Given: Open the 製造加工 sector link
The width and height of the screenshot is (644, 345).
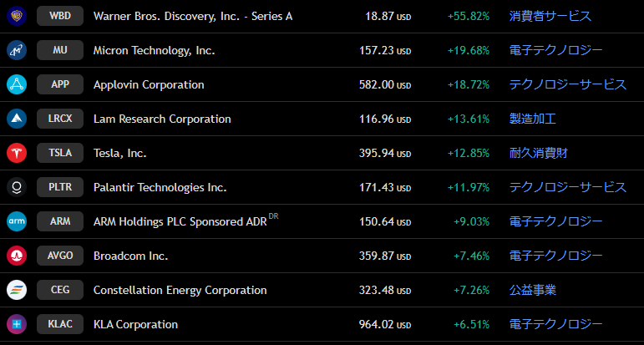Looking at the screenshot, I should (533, 119).
